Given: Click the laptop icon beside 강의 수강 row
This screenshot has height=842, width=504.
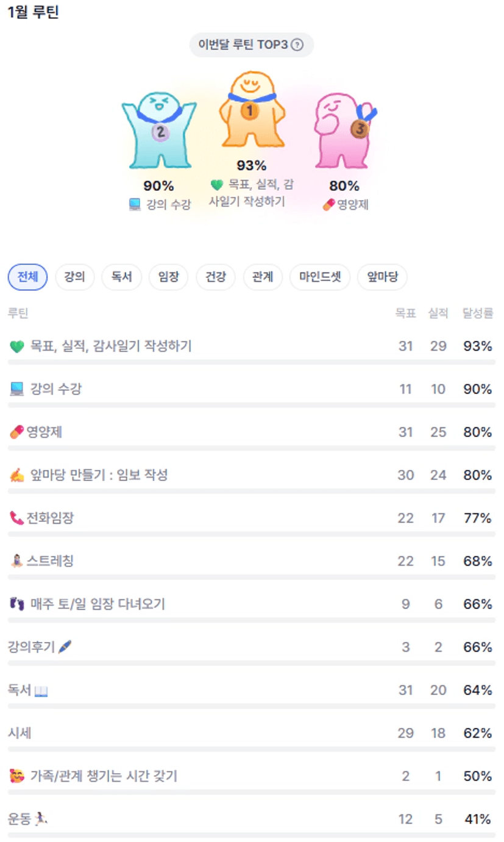Looking at the screenshot, I should tap(16, 390).
